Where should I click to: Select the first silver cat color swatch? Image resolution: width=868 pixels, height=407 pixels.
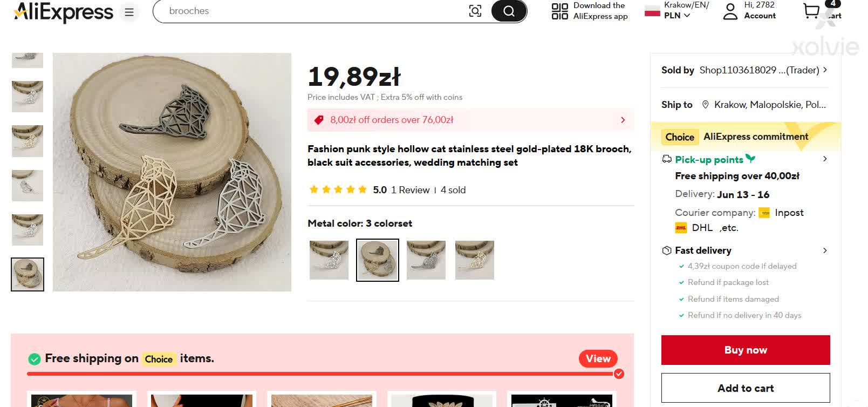pyautogui.click(x=329, y=260)
